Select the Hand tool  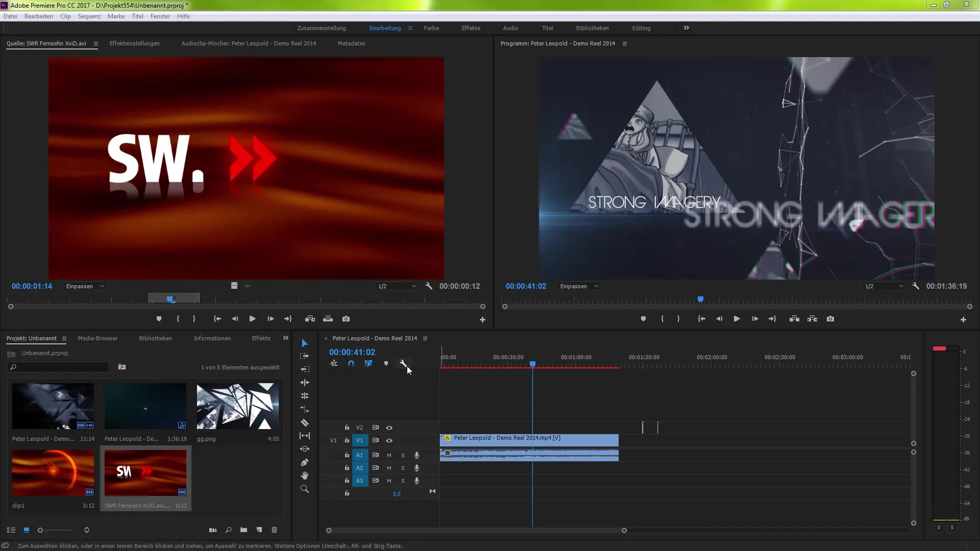click(305, 475)
